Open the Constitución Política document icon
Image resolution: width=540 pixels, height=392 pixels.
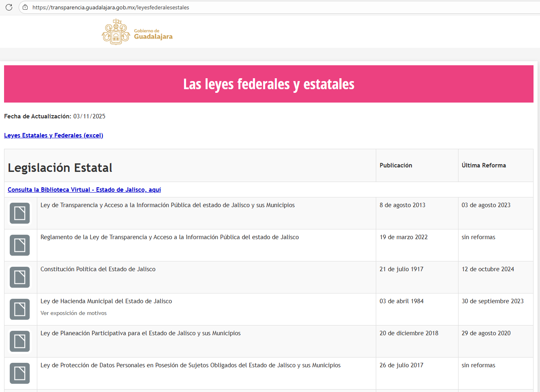click(20, 277)
